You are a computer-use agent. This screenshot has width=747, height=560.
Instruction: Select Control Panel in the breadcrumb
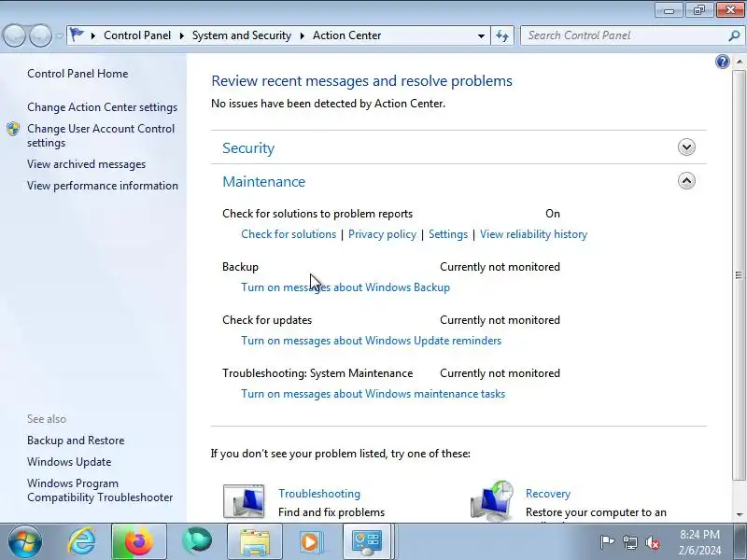137,35
